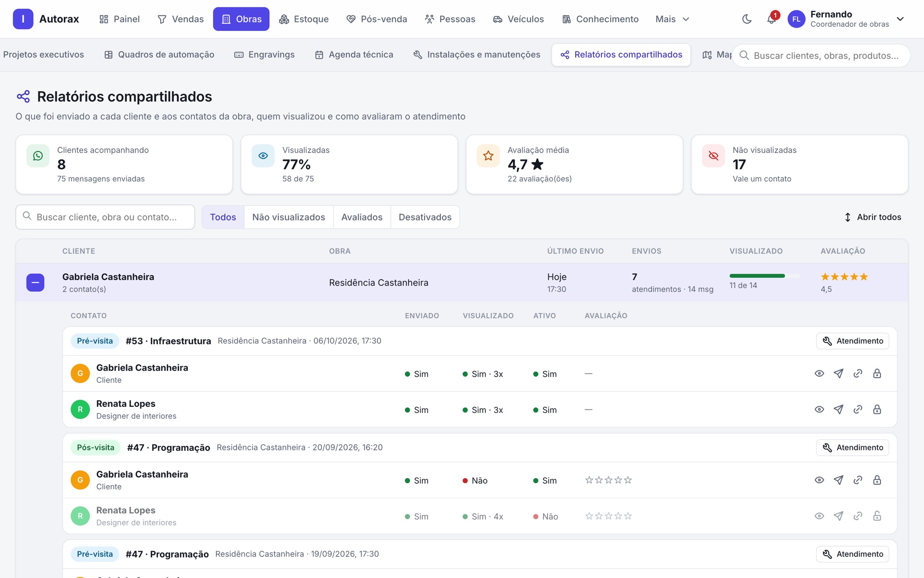Copy link for Renata Lopes in #53
Image resolution: width=924 pixels, height=578 pixels.
[x=858, y=409]
